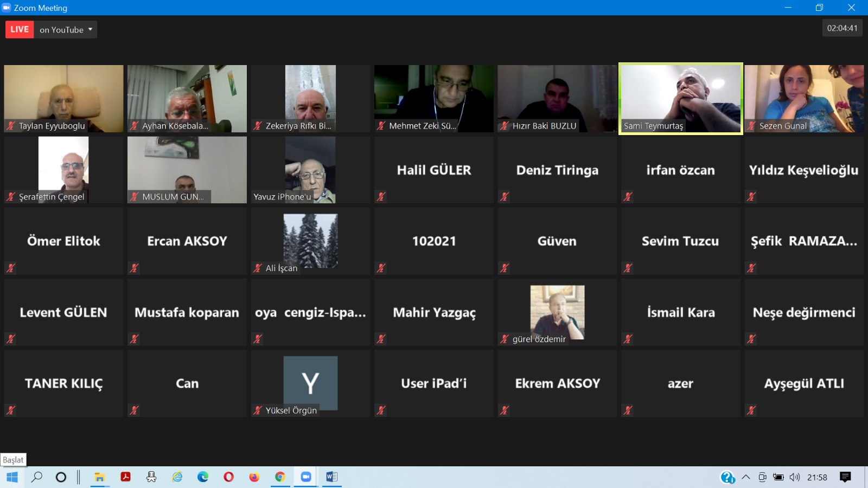Open the on YouTube live dropdown
Screen dimensions: 868x488
point(66,30)
